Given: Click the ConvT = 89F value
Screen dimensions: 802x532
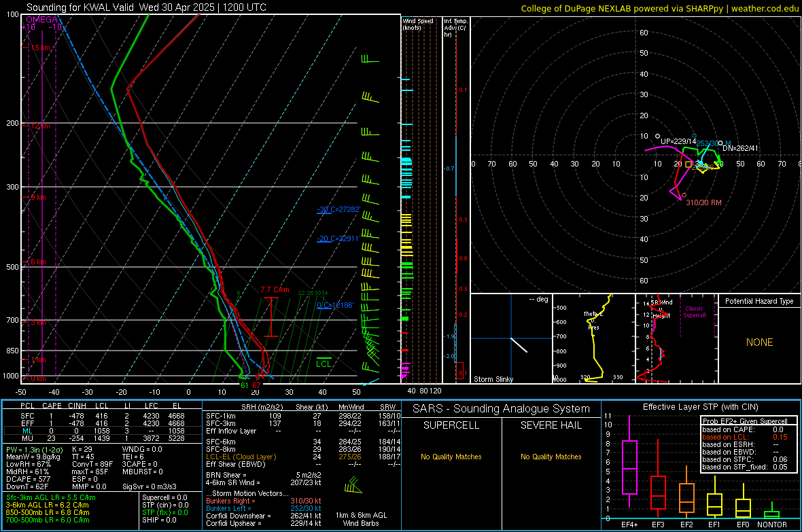Looking at the screenshot, I should pos(92,465).
